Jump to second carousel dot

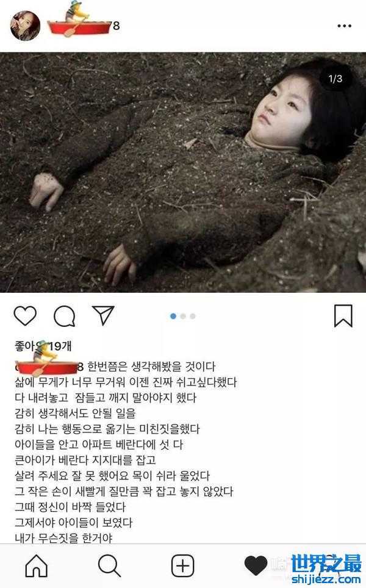point(183,316)
